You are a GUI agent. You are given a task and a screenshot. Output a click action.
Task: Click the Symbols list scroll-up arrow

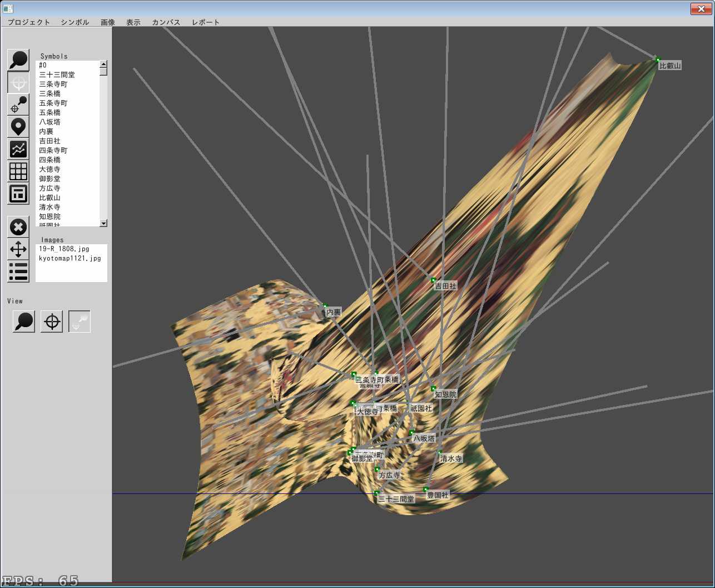tap(103, 64)
